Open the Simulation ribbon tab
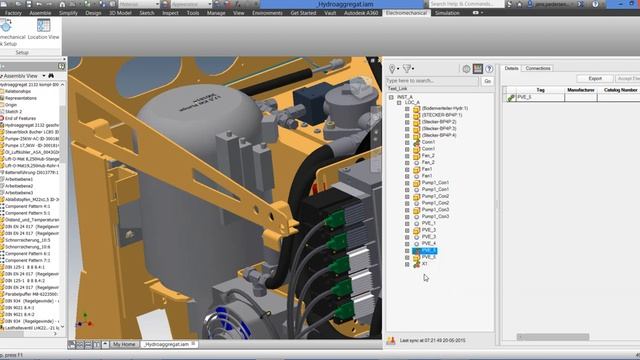The width and height of the screenshot is (640, 360). [447, 13]
